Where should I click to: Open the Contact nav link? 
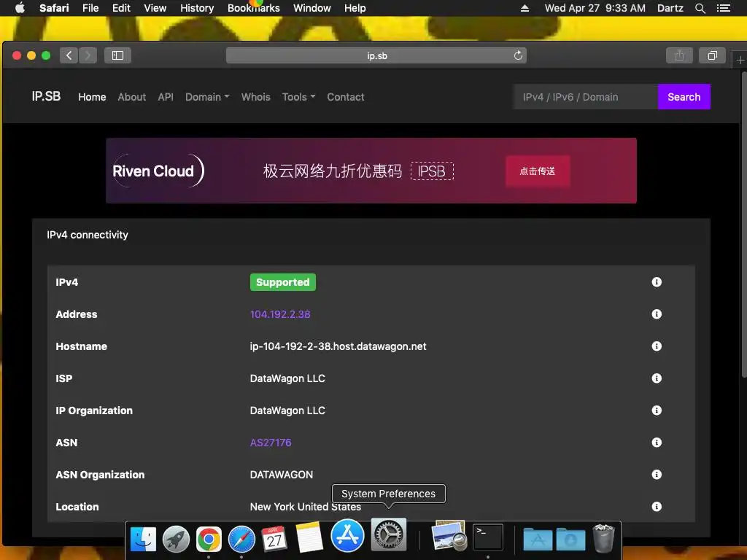[345, 97]
